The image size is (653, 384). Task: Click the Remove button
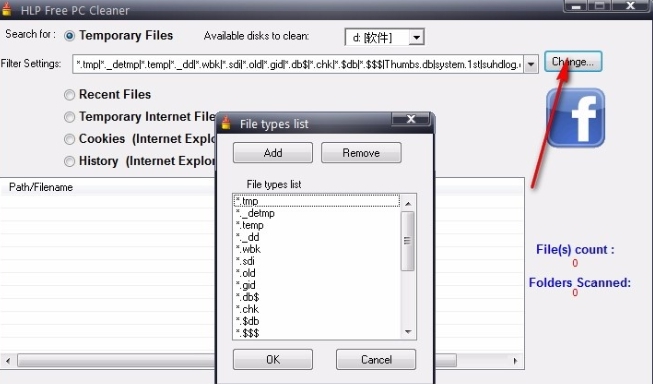coord(361,153)
